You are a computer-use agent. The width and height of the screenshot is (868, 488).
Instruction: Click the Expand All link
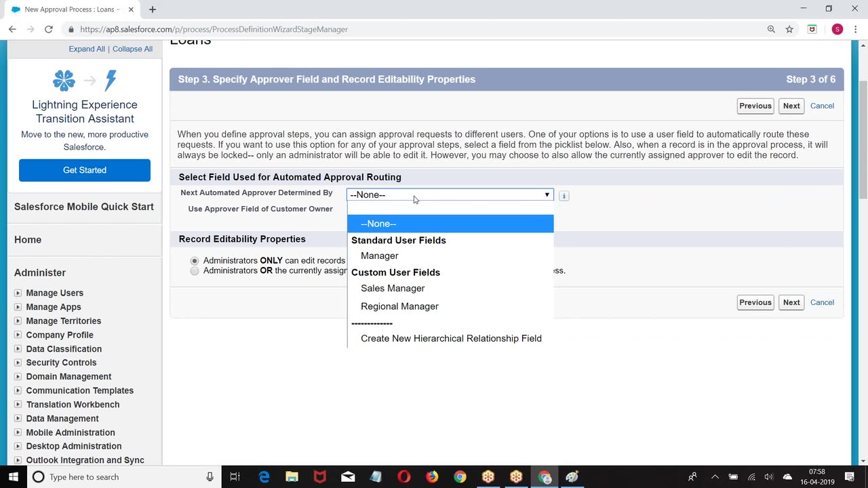(x=87, y=49)
